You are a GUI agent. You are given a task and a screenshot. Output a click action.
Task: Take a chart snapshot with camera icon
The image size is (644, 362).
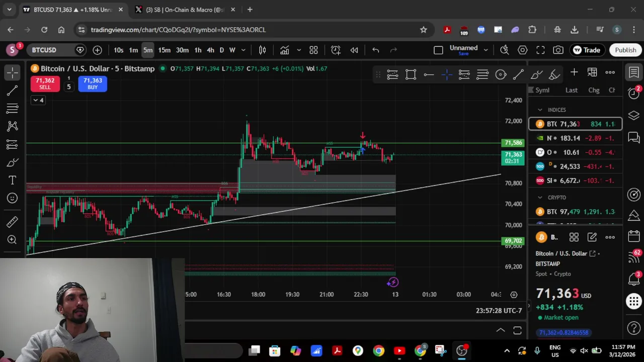click(x=558, y=50)
